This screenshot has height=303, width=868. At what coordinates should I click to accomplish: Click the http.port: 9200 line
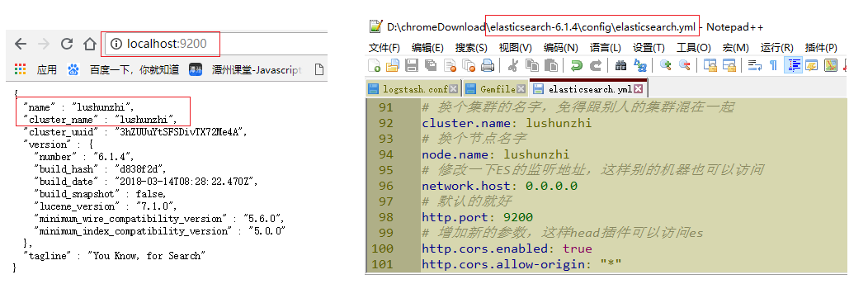tap(477, 217)
